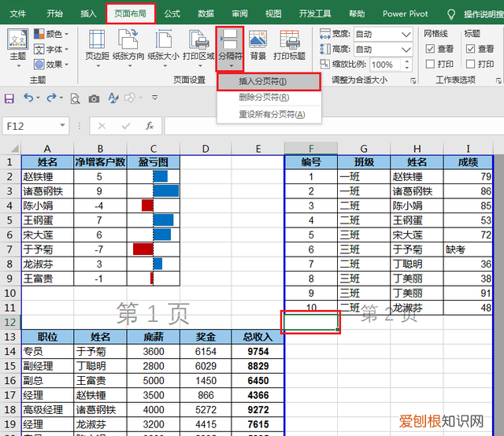Redo the last action

(51, 98)
